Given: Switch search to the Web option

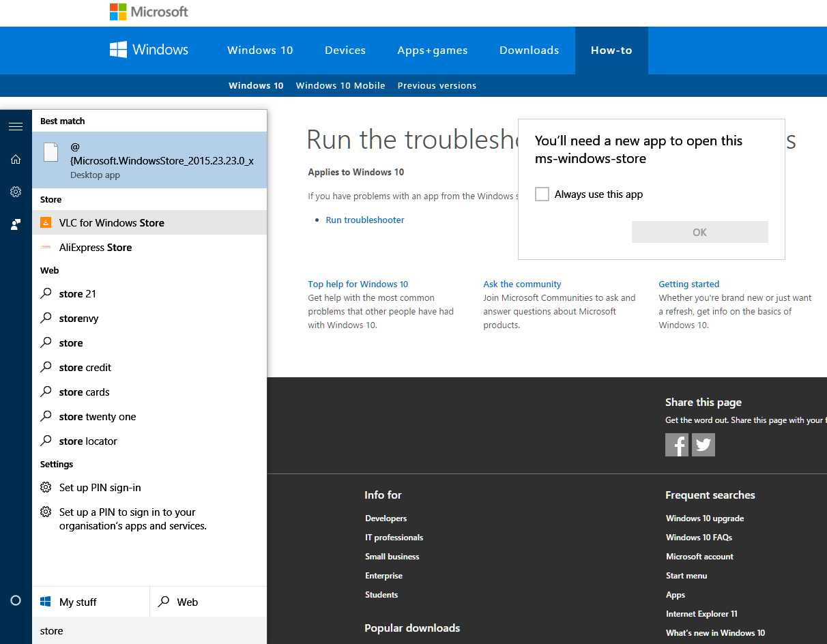Looking at the screenshot, I should [186, 602].
